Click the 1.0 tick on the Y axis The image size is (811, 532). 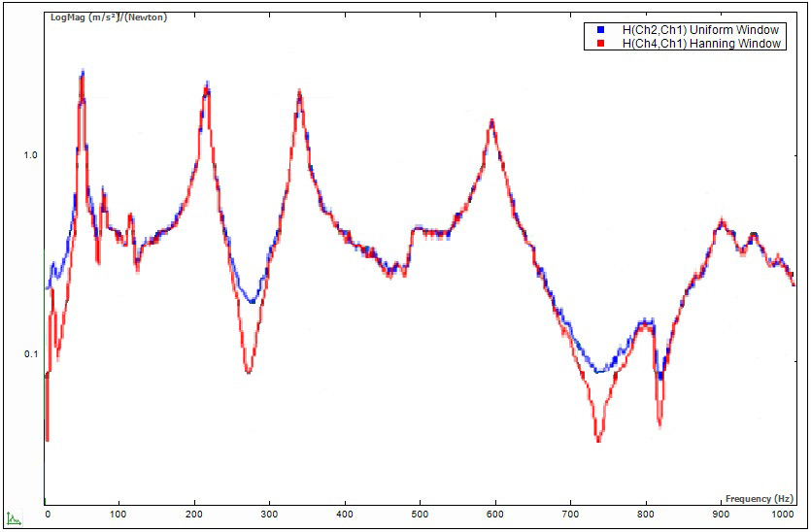[29, 155]
